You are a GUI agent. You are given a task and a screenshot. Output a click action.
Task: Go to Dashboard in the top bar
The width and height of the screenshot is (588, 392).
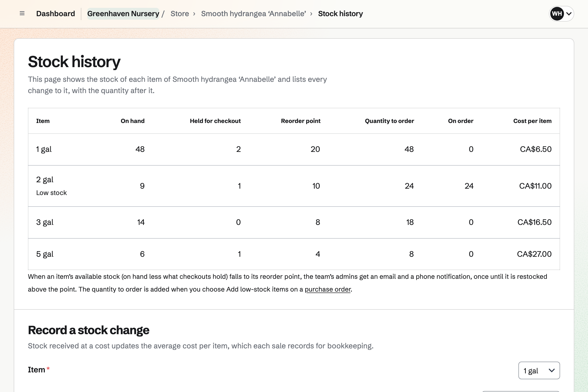[x=56, y=13]
